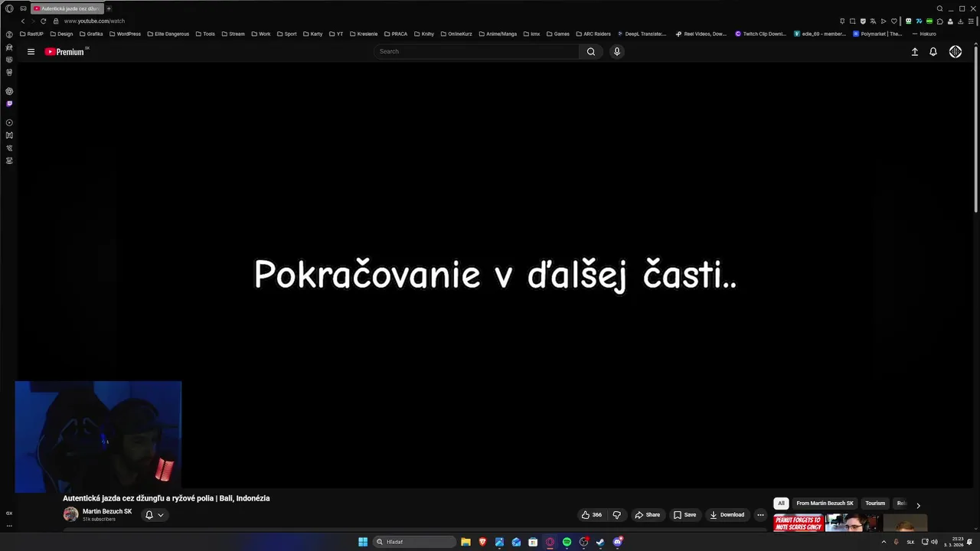Open File Explorer from the taskbar
Screen dimensions: 980x551
465,542
